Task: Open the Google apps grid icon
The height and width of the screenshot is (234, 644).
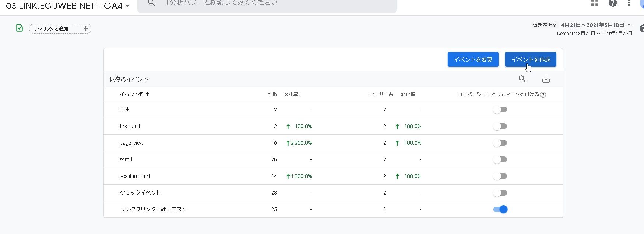Action: (594, 3)
